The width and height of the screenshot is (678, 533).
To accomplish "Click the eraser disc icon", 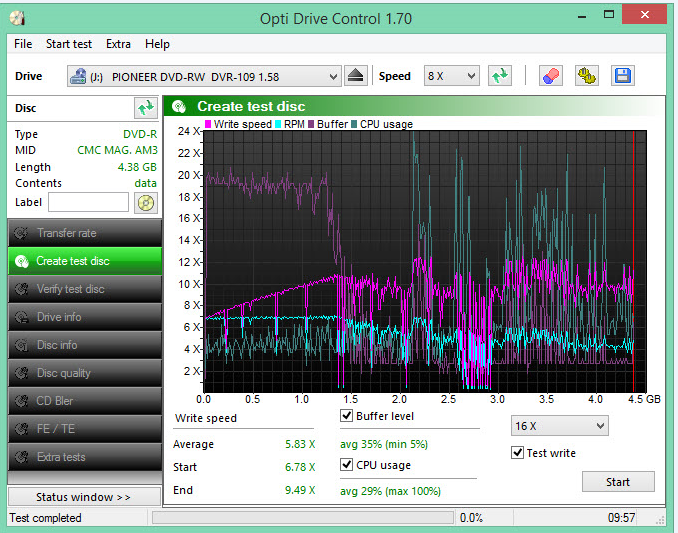I will [x=550, y=76].
